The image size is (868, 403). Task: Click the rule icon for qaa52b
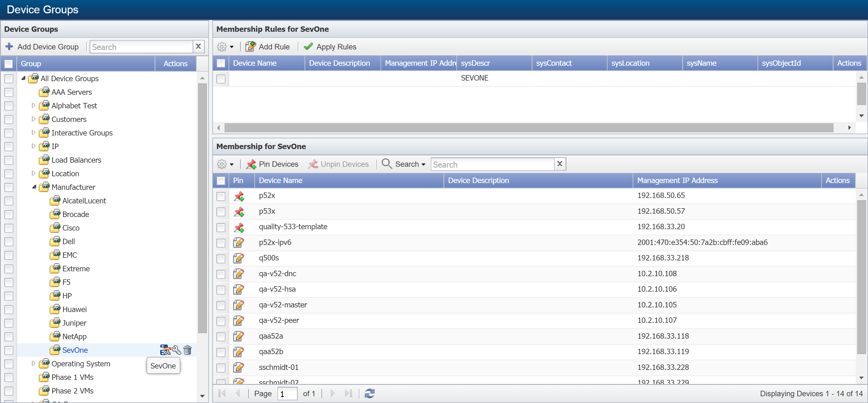[239, 352]
